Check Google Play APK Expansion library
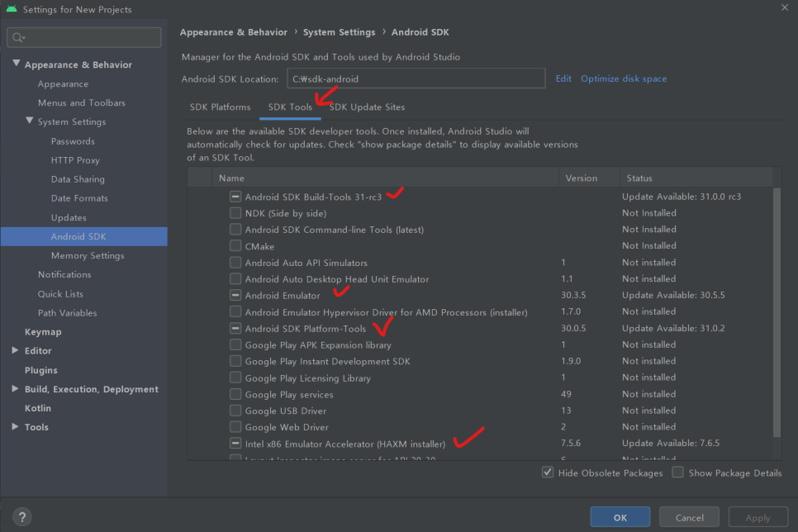Screen dimensions: 798x532 point(235,344)
